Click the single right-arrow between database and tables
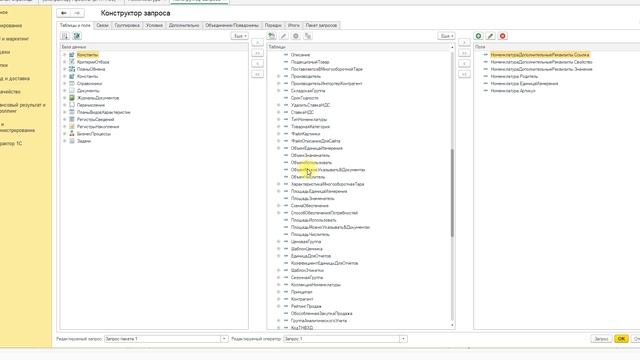Screen dimensions: 640x360 pos(258,42)
